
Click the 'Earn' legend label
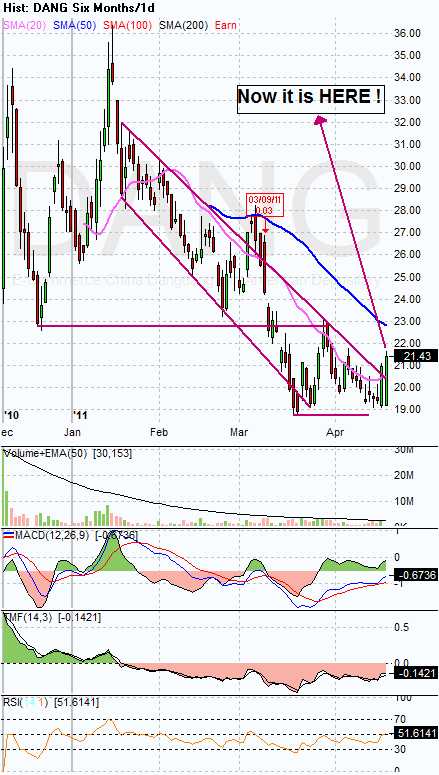pyautogui.click(x=225, y=24)
